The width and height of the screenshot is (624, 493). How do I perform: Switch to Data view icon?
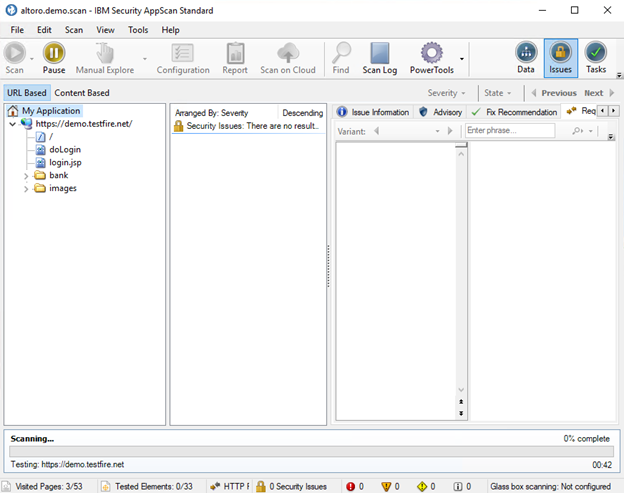tap(526, 53)
